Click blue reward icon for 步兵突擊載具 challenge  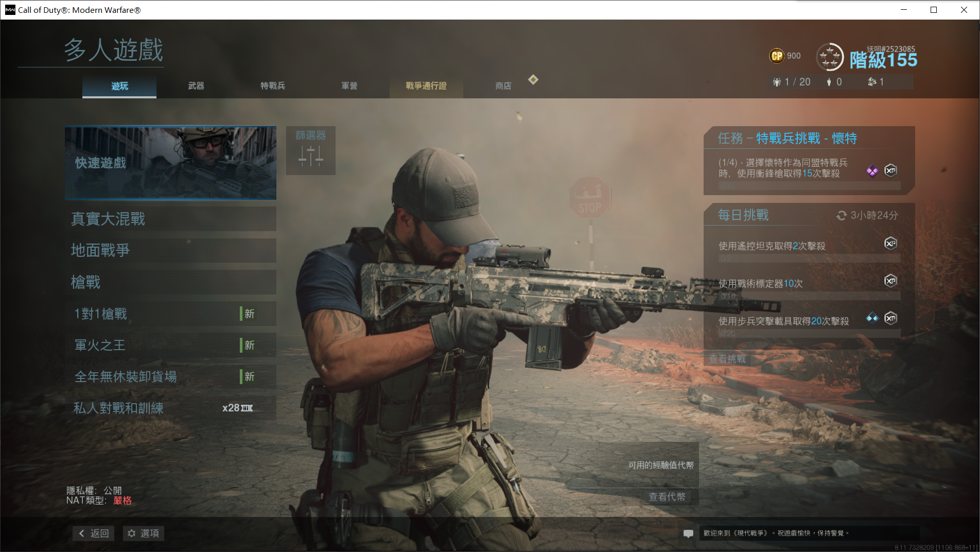tap(872, 318)
